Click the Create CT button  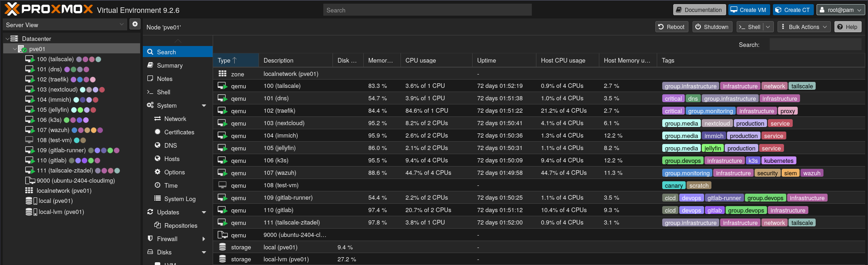(793, 10)
